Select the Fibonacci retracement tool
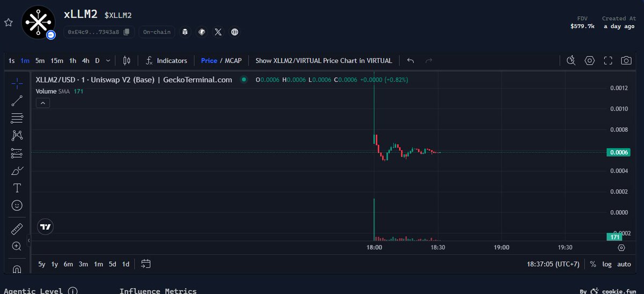This screenshot has height=294, width=644. [x=17, y=118]
